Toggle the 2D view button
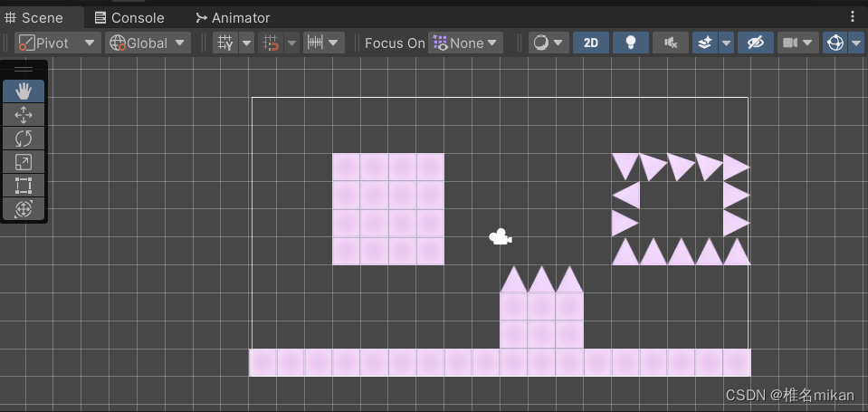This screenshot has width=868, height=412. 591,43
